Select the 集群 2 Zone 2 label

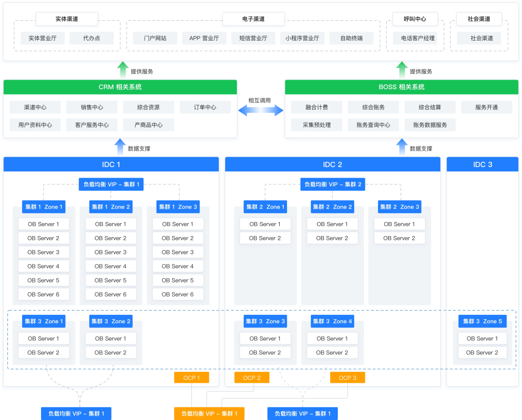(332, 207)
